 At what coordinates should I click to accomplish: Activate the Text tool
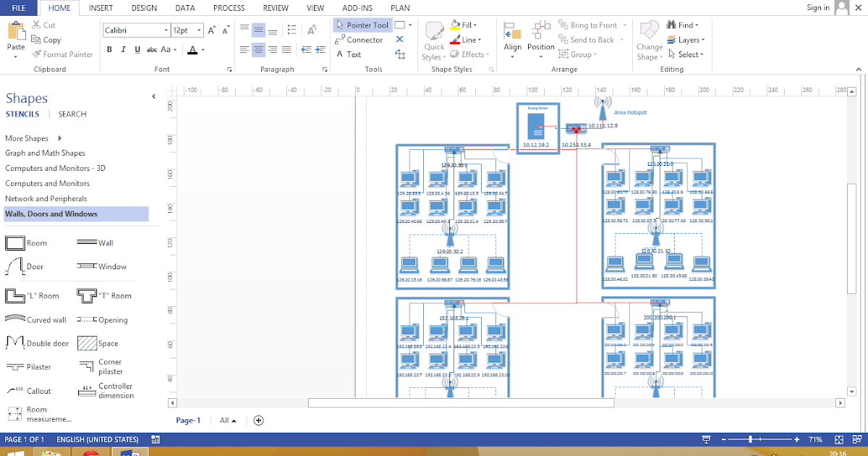350,54
